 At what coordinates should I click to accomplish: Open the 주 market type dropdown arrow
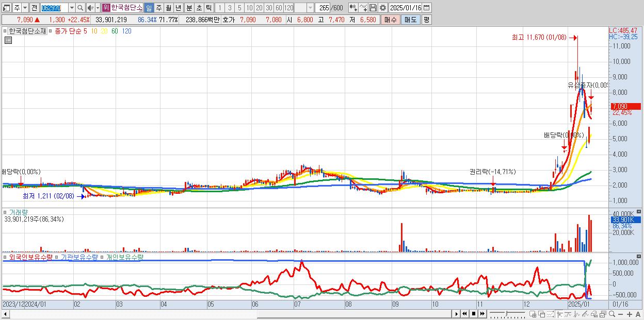click(x=25, y=8)
